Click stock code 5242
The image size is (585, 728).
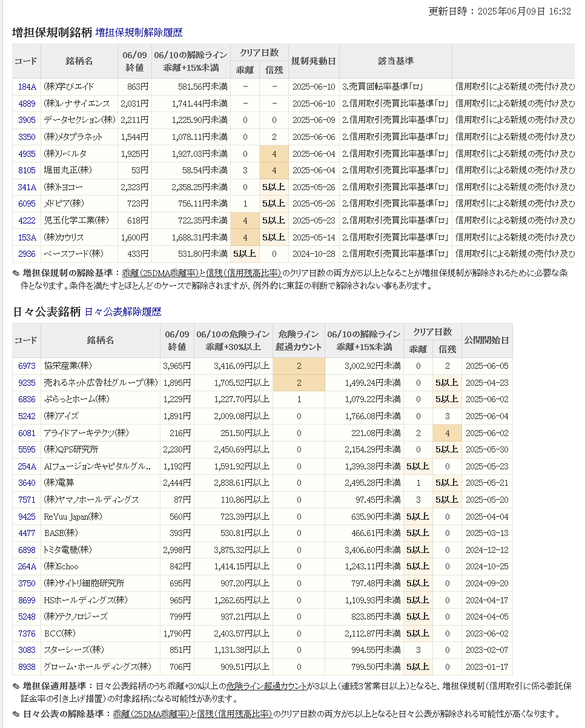click(27, 416)
